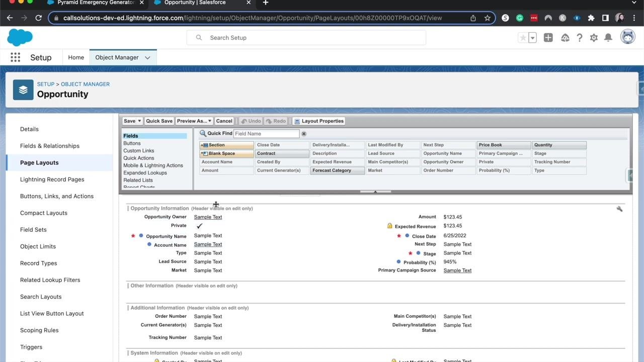644x362 pixels.
Task: Click the Private field checkmark
Action: tap(199, 226)
